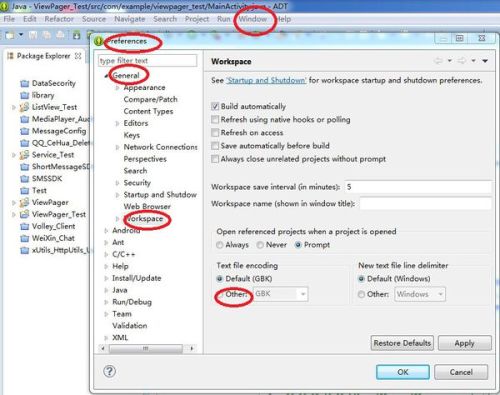Click the new file toolbar icon
The image size is (500, 395).
point(9,35)
